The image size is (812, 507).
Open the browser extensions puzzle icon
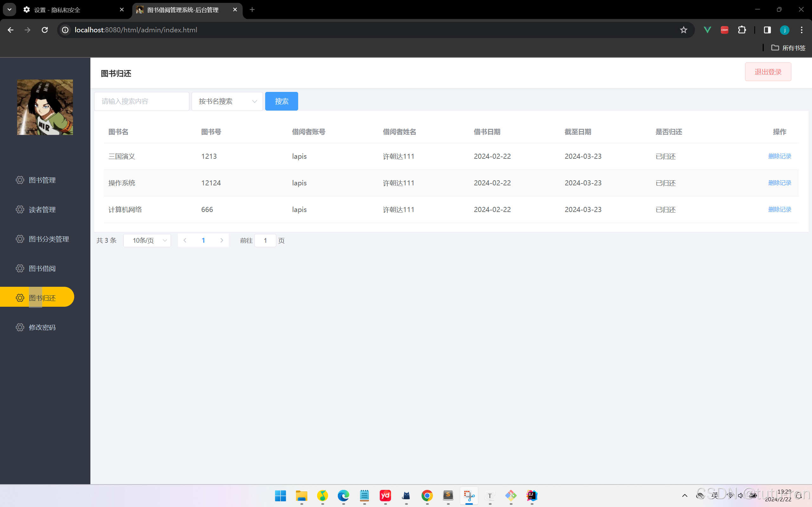click(x=742, y=30)
